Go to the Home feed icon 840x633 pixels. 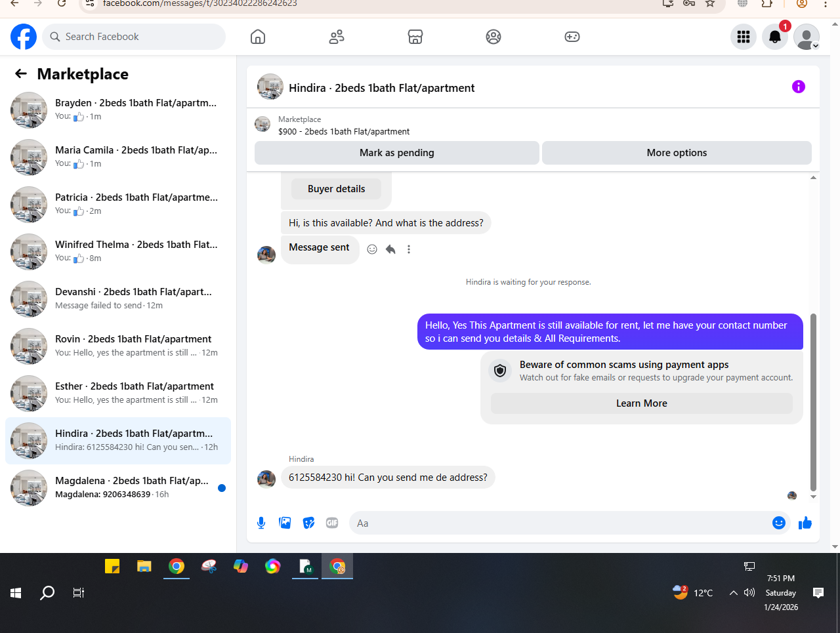point(258,37)
